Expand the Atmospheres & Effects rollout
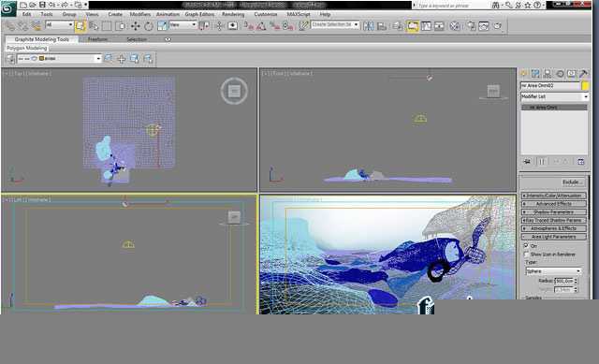 pyautogui.click(x=554, y=228)
